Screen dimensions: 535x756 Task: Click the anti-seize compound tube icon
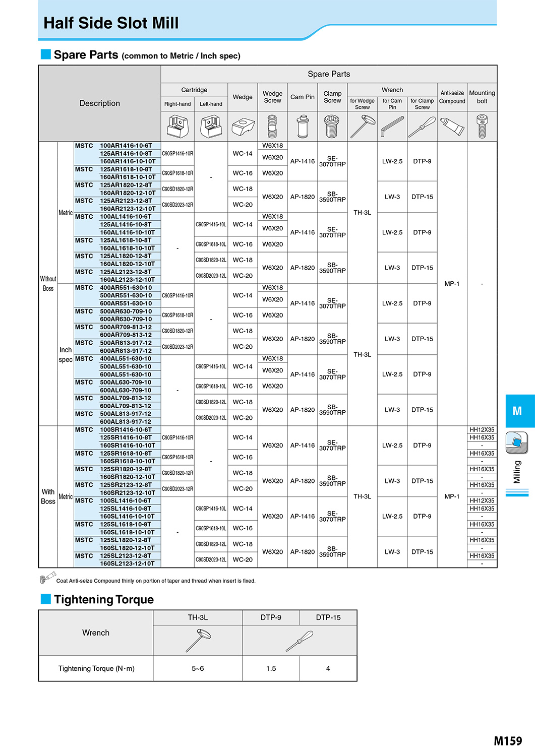(452, 126)
